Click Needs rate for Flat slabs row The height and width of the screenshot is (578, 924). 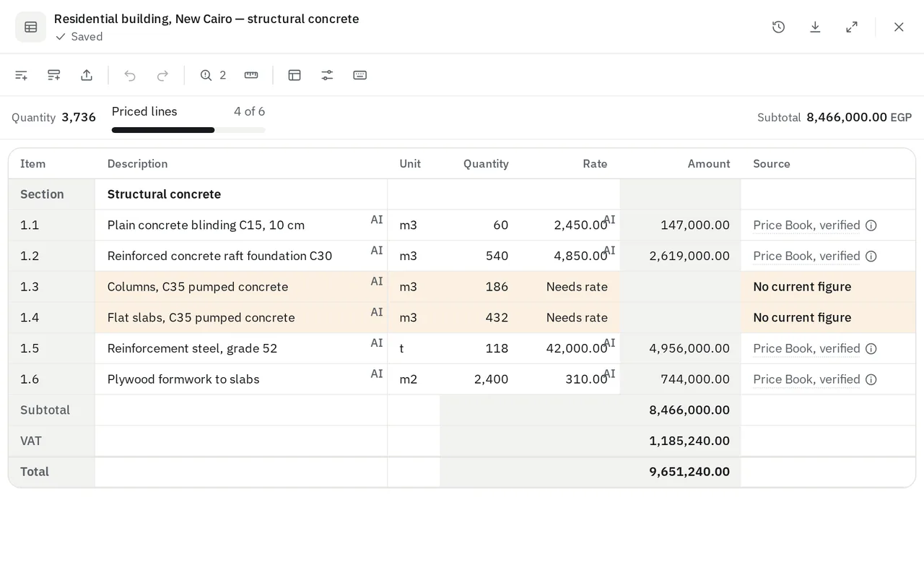[577, 318]
